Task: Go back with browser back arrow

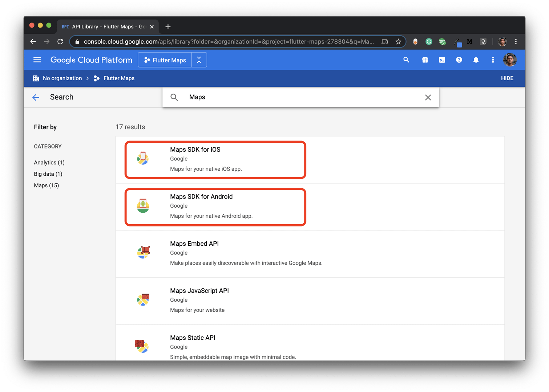Action: pos(33,42)
